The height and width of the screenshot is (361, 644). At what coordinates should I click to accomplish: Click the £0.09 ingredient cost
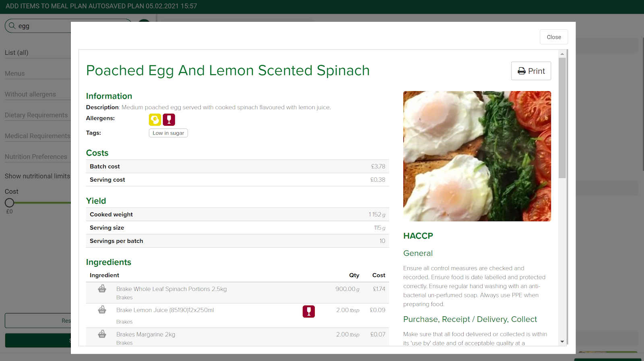[x=378, y=310]
